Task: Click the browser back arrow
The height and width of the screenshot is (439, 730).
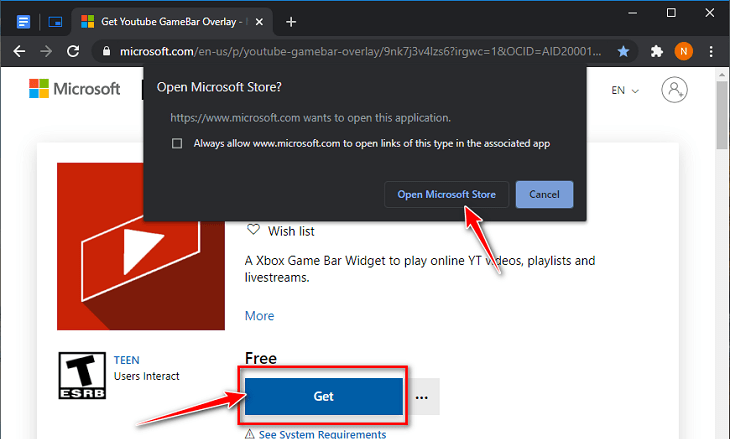Action: [x=19, y=50]
